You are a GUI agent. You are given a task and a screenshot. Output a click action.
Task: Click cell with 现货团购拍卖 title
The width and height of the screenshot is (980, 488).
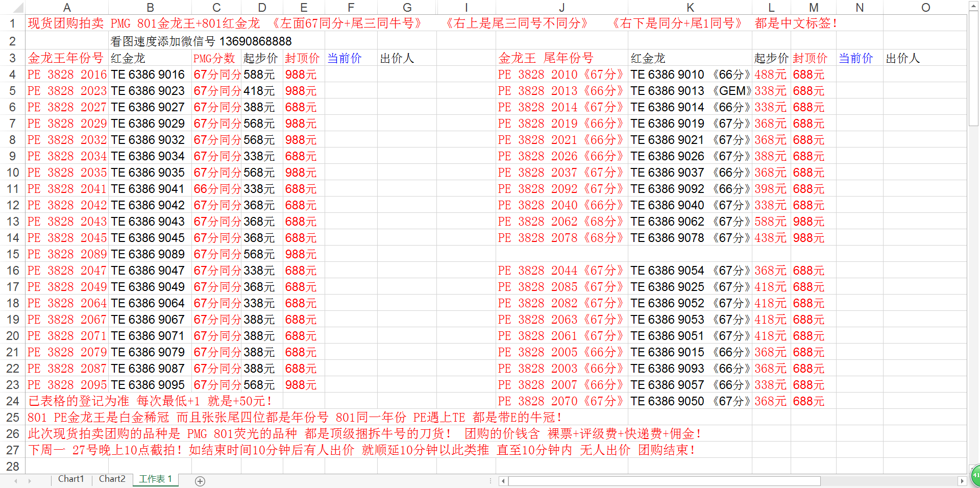[67, 23]
